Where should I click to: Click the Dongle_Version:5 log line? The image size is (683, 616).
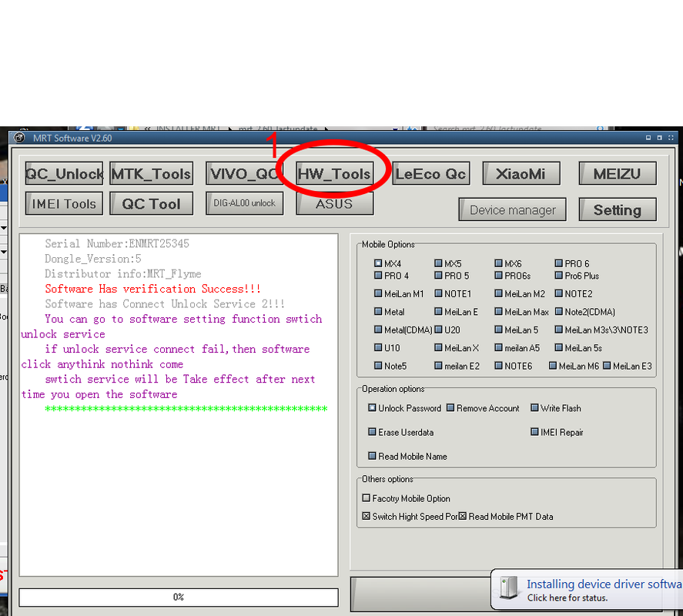tap(92, 259)
